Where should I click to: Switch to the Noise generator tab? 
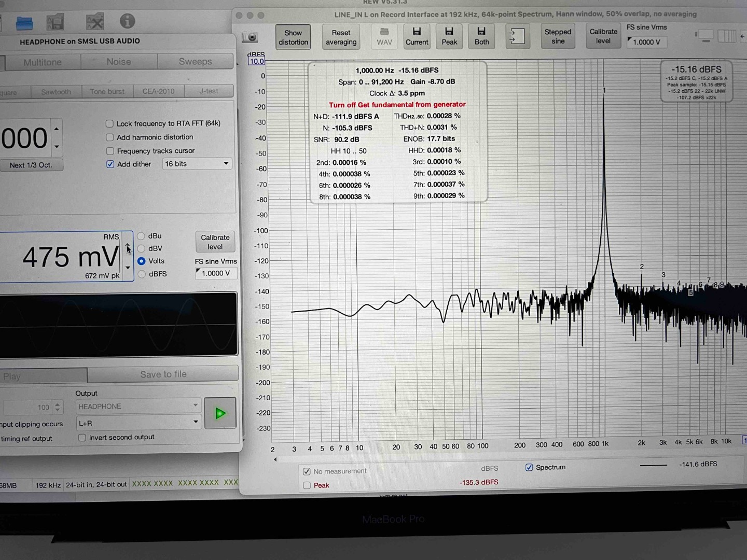pyautogui.click(x=119, y=62)
